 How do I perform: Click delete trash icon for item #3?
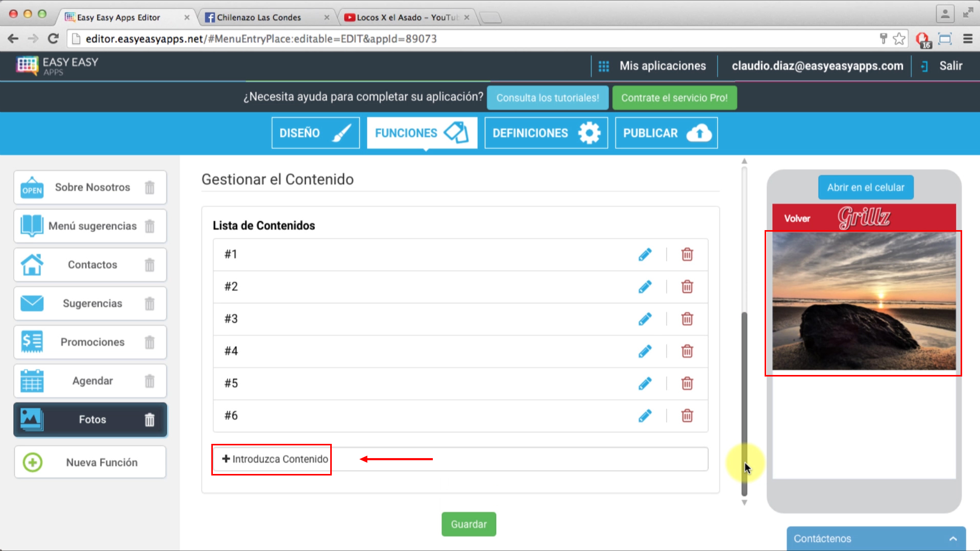pos(687,318)
